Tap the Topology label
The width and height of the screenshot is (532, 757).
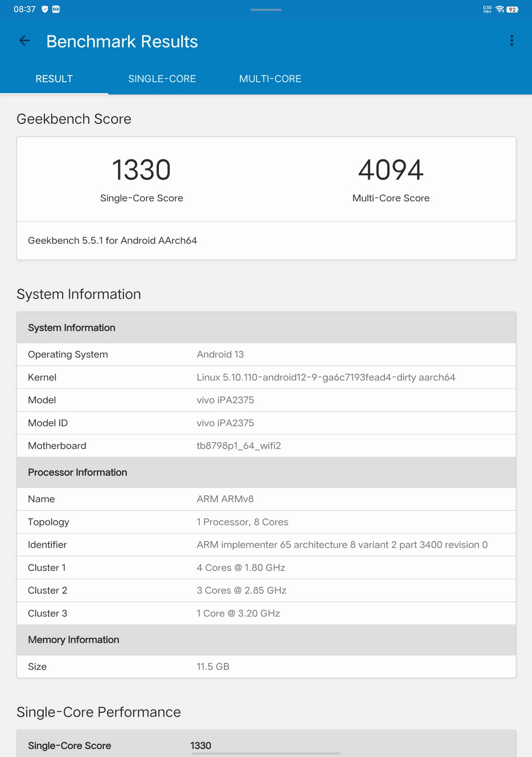pos(49,522)
